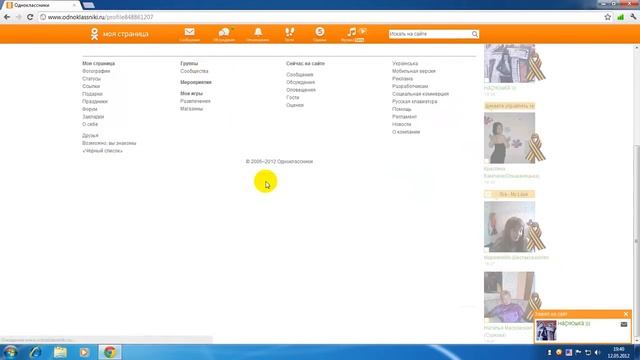Click the browser back arrow
Image resolution: width=640 pixels, height=360 pixels.
click(x=7, y=17)
